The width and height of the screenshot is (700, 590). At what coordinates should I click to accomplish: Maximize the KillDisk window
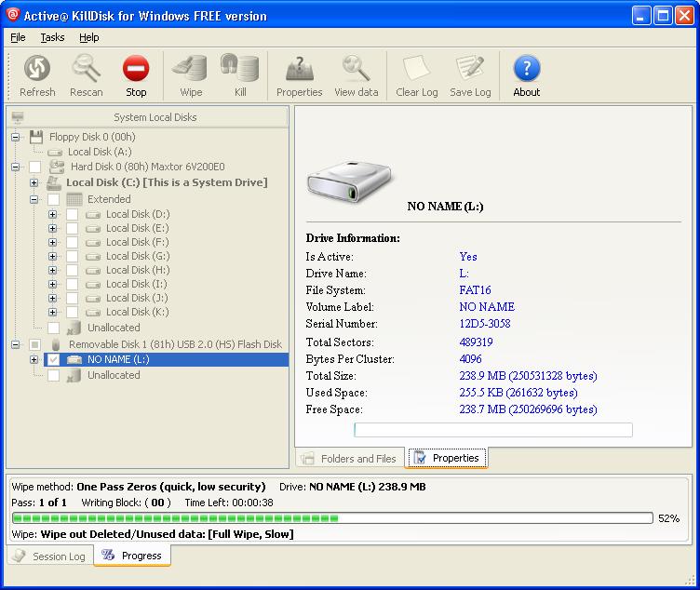pos(663,16)
